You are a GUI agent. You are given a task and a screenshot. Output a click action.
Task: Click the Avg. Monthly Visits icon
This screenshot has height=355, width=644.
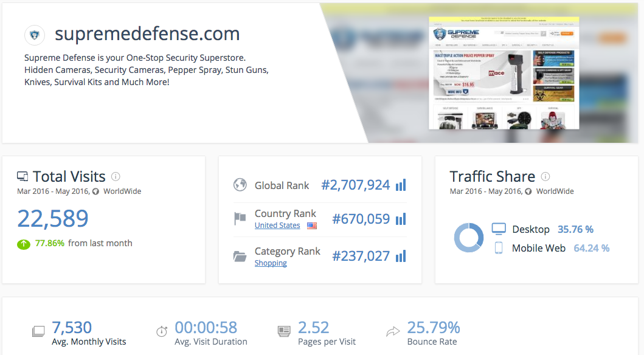coord(38,331)
